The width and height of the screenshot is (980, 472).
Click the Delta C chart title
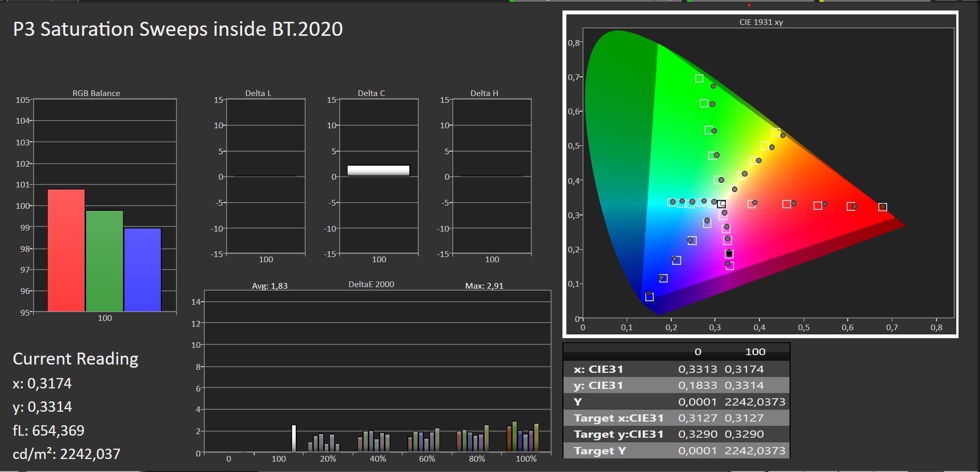tap(371, 93)
